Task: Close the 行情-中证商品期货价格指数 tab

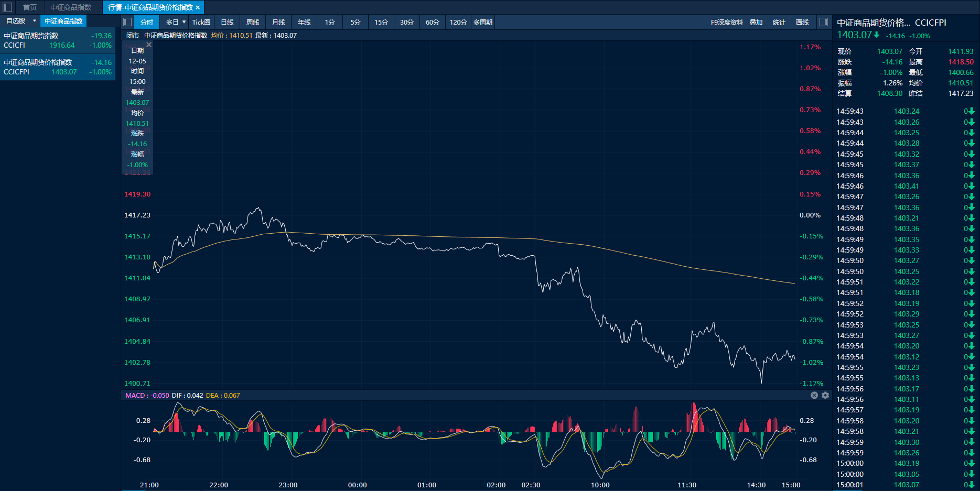Action: pyautogui.click(x=198, y=7)
